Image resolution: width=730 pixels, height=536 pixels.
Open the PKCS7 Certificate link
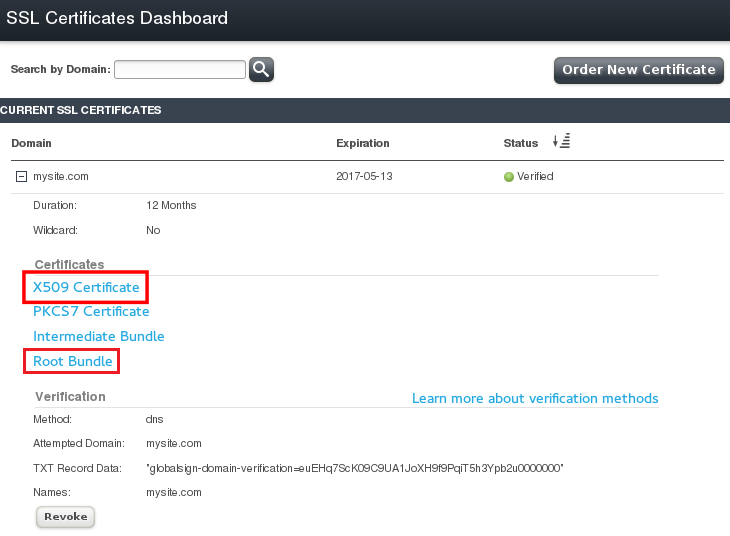(x=91, y=311)
